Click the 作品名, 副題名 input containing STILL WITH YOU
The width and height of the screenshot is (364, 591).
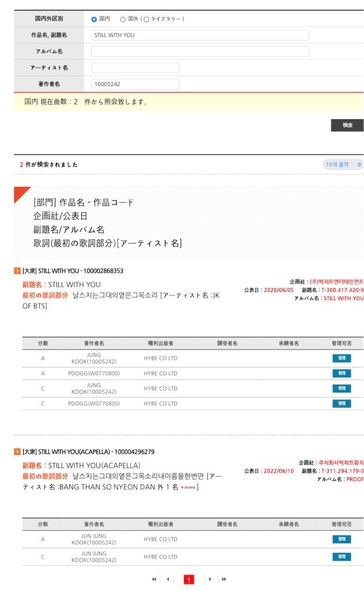tap(200, 35)
